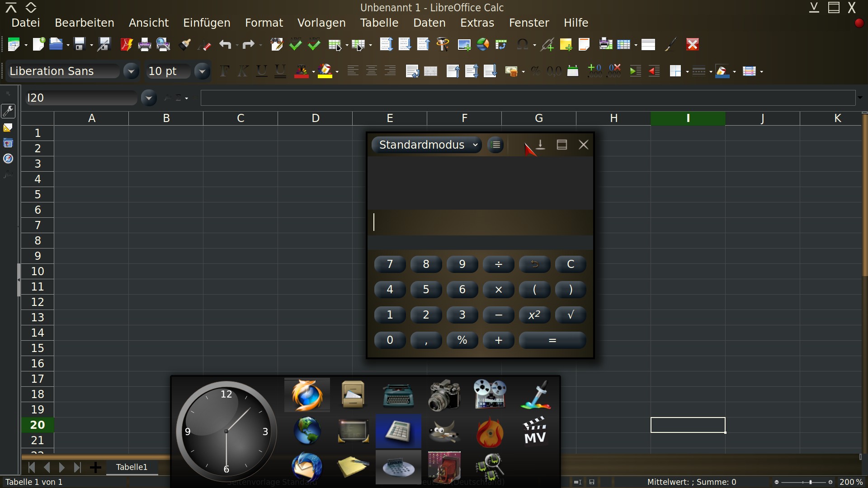The width and height of the screenshot is (868, 488).
Task: Click the calculator input display field
Action: (x=480, y=222)
